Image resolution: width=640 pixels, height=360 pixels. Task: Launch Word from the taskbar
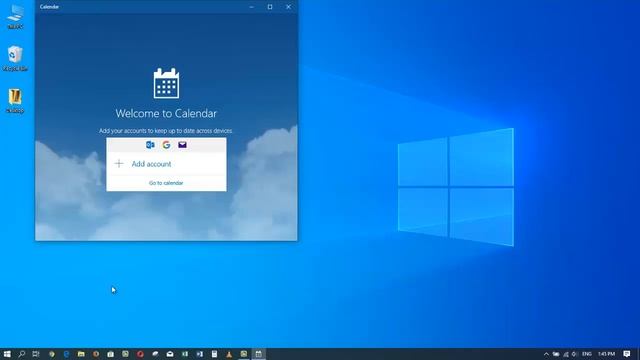pyautogui.click(x=199, y=354)
